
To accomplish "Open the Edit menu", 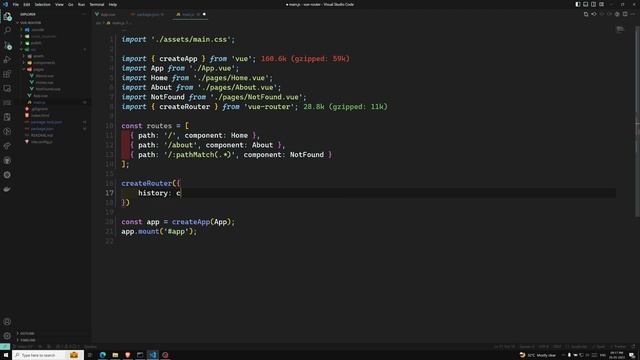I will point(27,4).
